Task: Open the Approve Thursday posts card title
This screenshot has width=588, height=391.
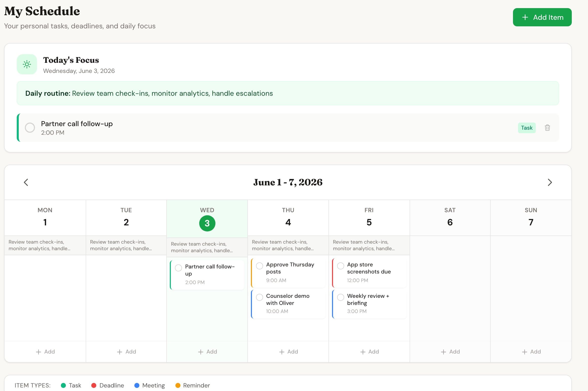Action: (290, 268)
